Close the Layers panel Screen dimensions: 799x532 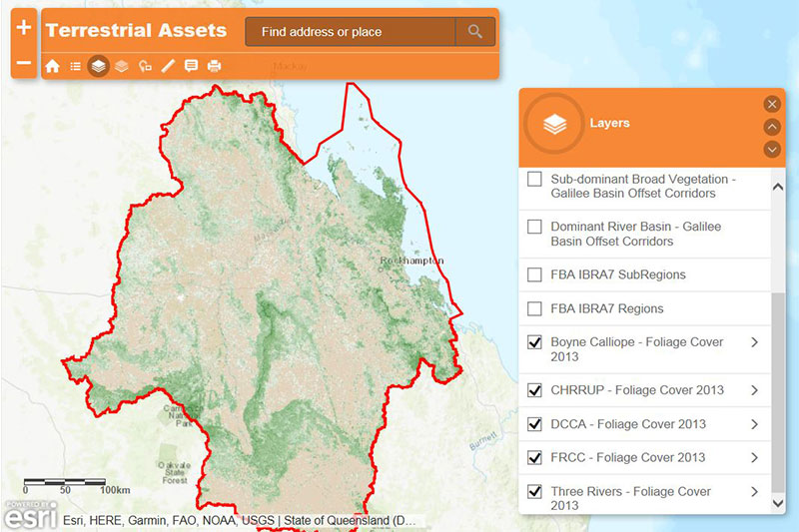click(771, 104)
